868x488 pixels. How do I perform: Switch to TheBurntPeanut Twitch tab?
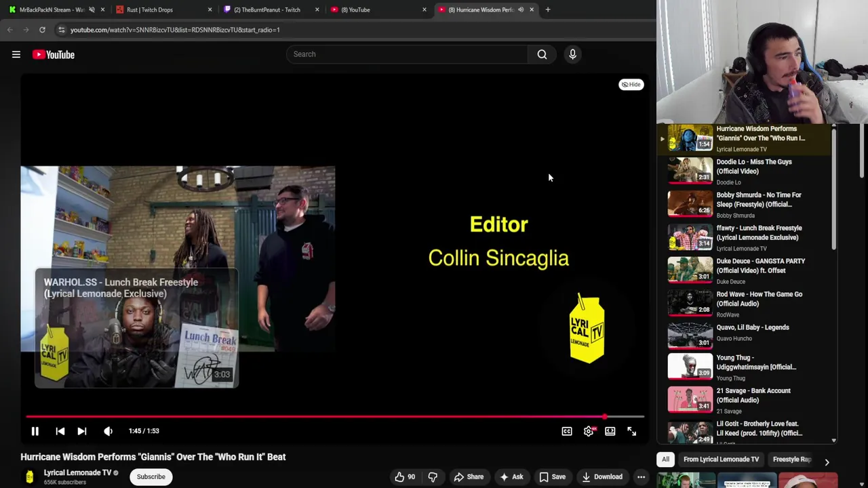pyautogui.click(x=267, y=9)
